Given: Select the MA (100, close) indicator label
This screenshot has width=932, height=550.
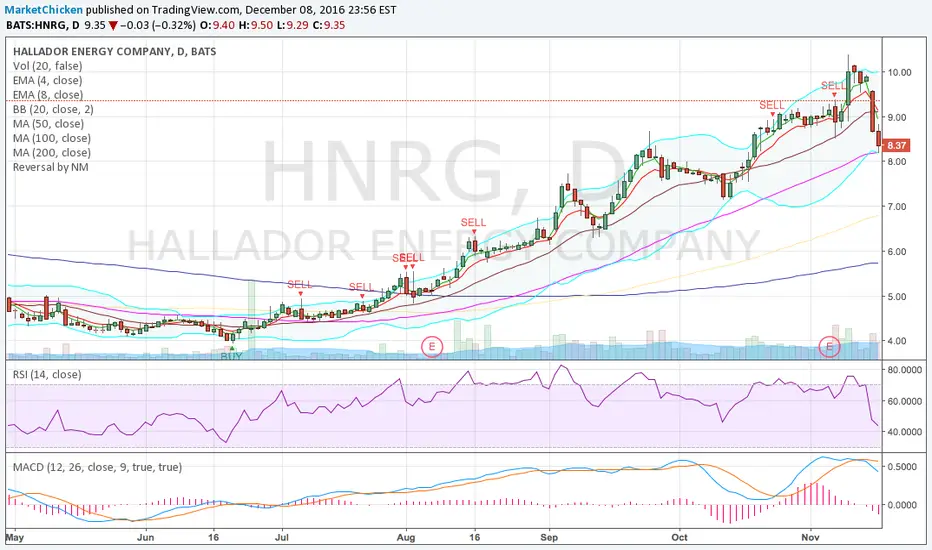Looking at the screenshot, I should click(x=52, y=138).
